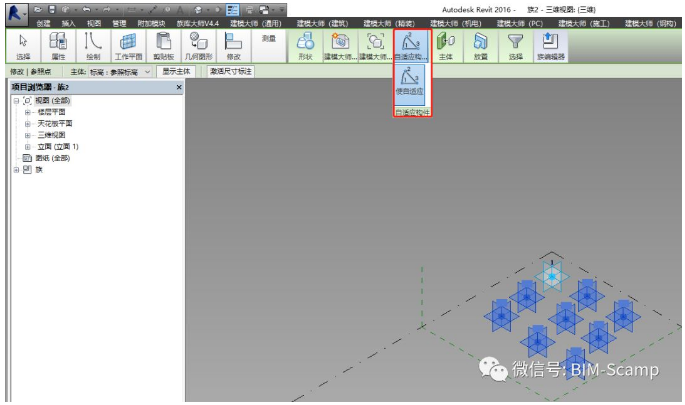Image resolution: width=685 pixels, height=405 pixels.
Task: Click the 放置 placement tool icon
Action: click(481, 44)
